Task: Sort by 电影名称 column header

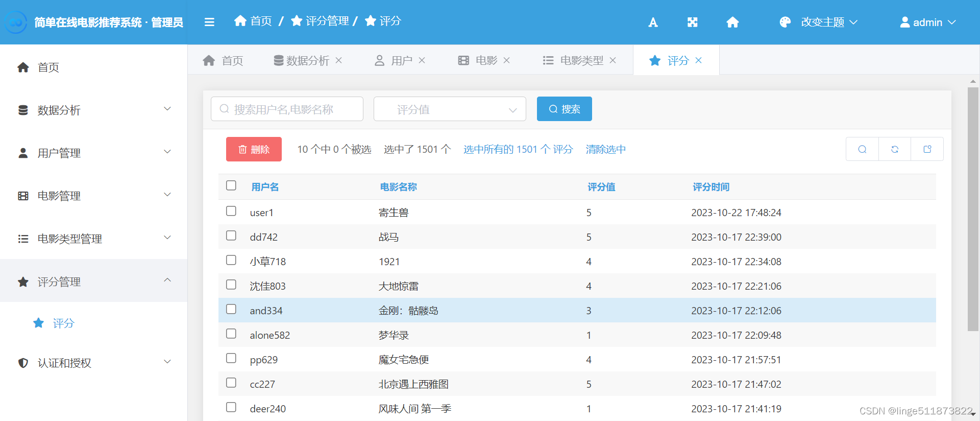Action: (x=398, y=187)
